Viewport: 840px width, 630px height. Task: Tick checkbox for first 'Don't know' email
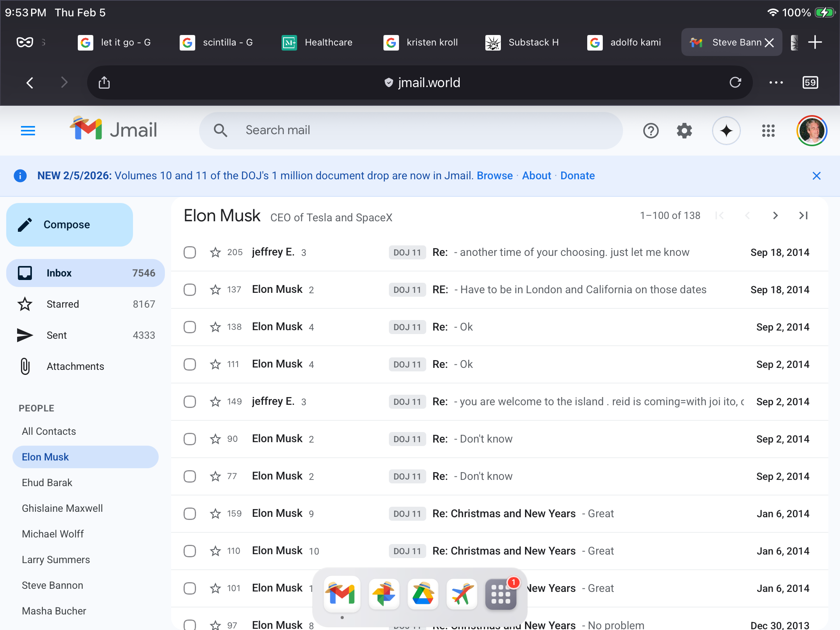point(190,439)
